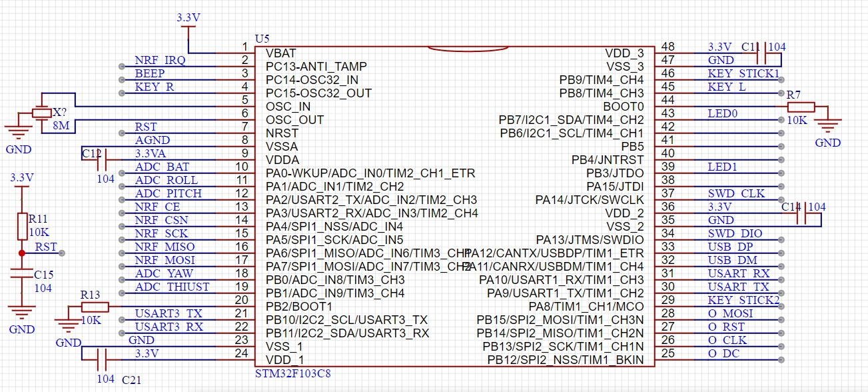
Task: Click the red junction dot at RST node
Action: tap(21, 253)
